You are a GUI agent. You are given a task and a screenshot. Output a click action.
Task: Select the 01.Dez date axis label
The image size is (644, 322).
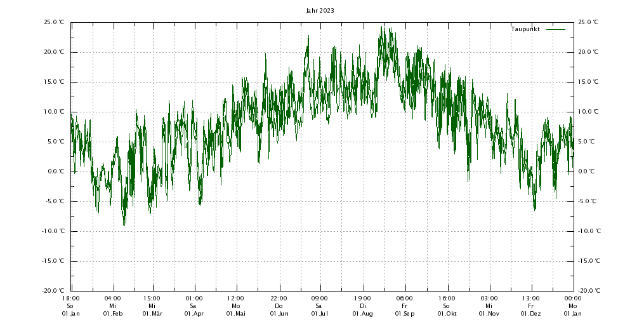point(530,314)
